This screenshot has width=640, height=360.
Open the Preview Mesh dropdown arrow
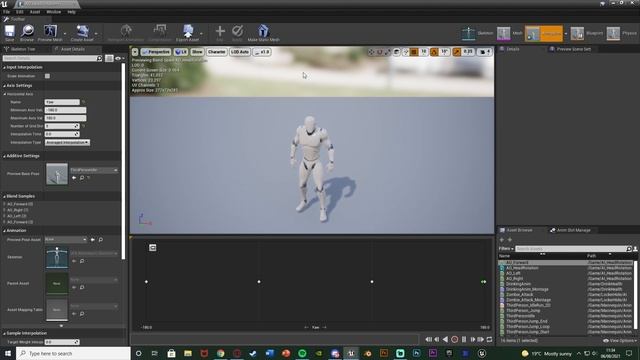[65, 34]
